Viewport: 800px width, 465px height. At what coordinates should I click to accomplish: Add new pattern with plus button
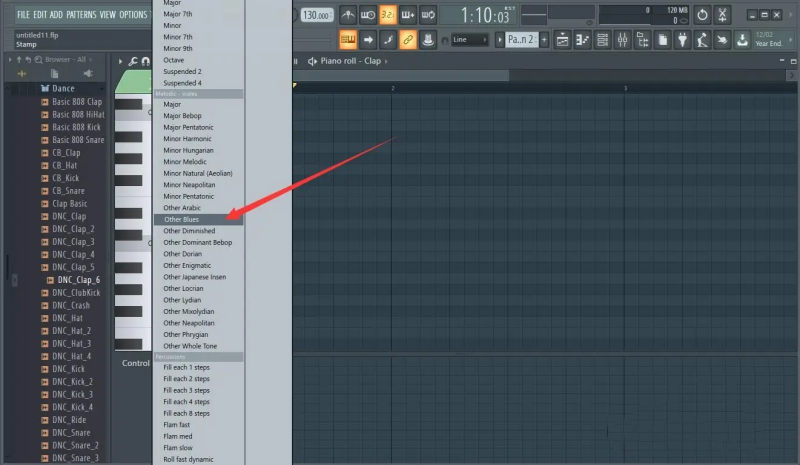click(544, 40)
